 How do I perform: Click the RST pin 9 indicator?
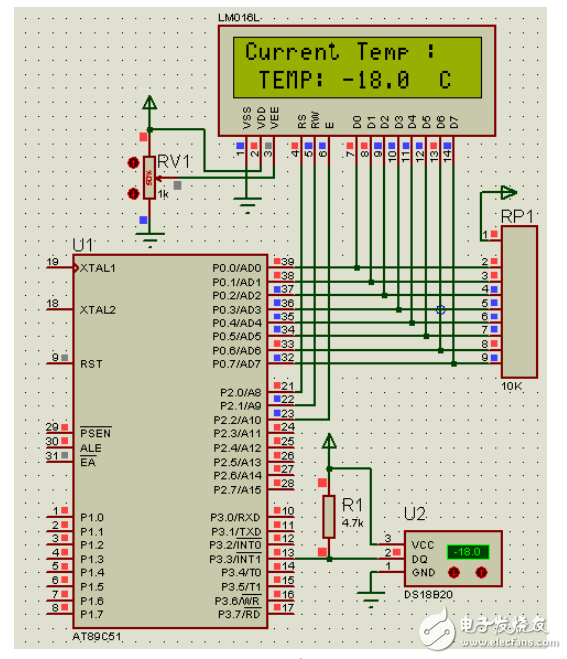[64, 358]
